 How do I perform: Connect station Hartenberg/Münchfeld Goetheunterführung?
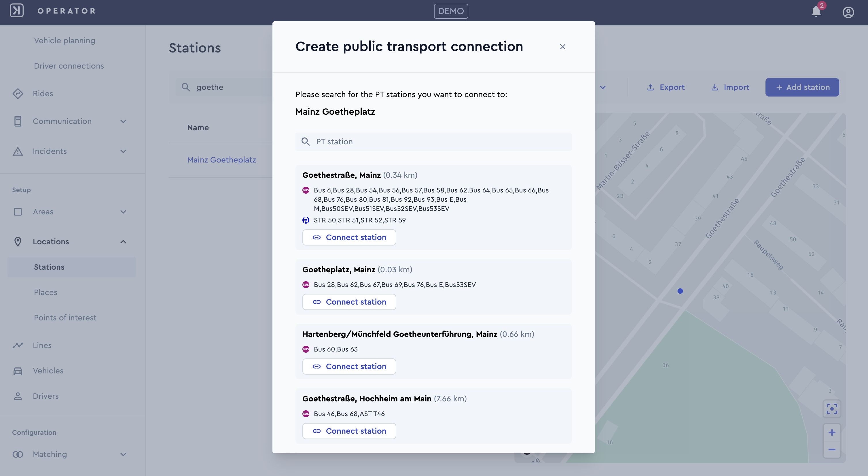349,367
